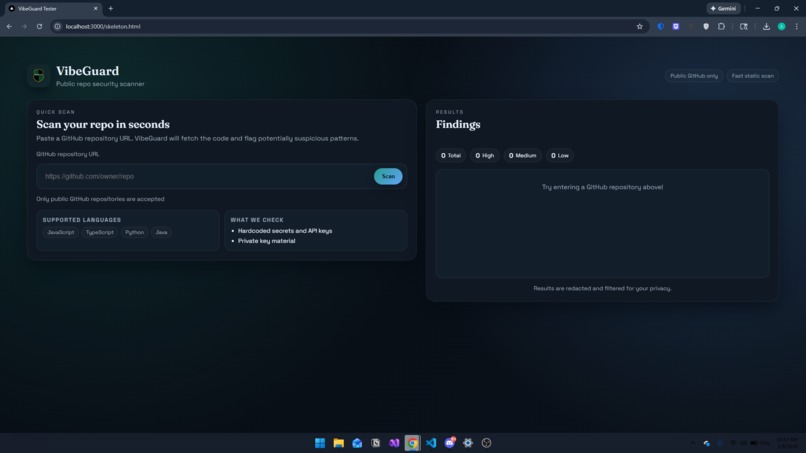The height and width of the screenshot is (453, 806).
Task: Select the Python language chip
Action: 135,232
